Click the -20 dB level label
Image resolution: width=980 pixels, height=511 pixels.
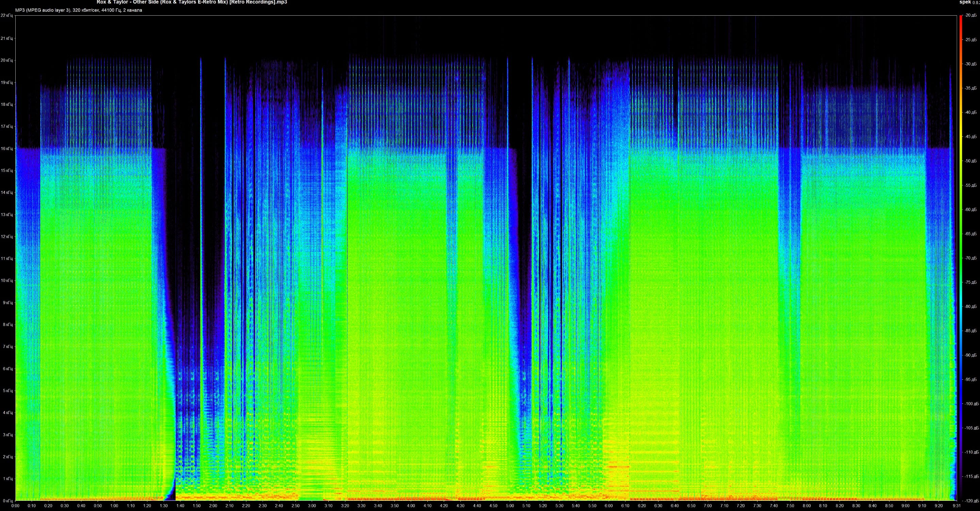[971, 16]
